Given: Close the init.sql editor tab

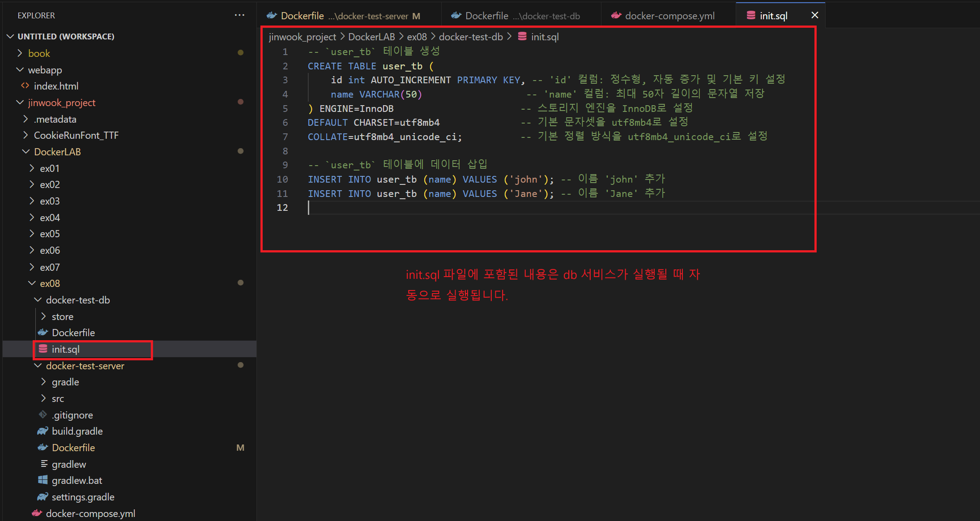Looking at the screenshot, I should click(815, 15).
